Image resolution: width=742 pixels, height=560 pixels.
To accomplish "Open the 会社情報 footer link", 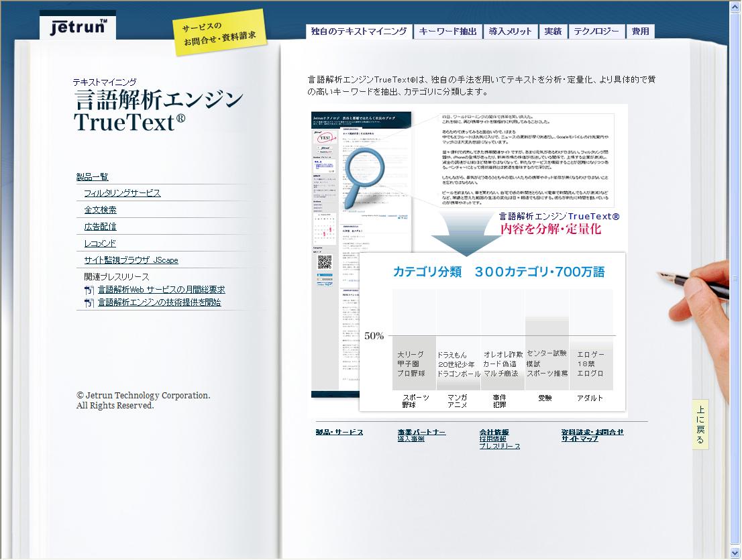I will (494, 433).
